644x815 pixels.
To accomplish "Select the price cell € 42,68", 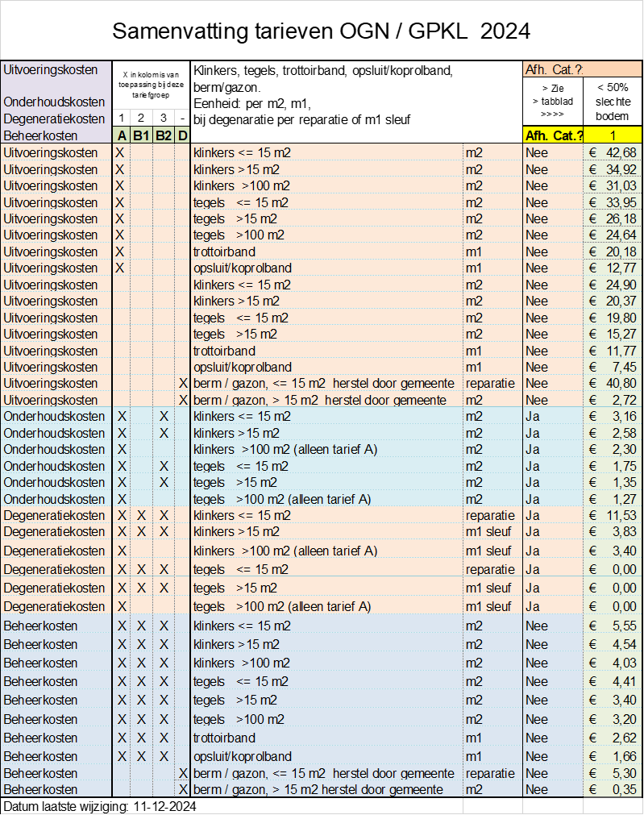I will [613, 152].
